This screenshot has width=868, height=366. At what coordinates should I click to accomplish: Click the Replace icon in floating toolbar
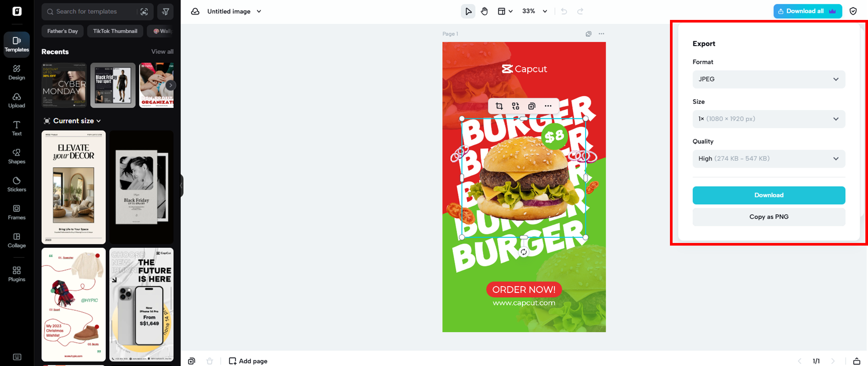(515, 106)
